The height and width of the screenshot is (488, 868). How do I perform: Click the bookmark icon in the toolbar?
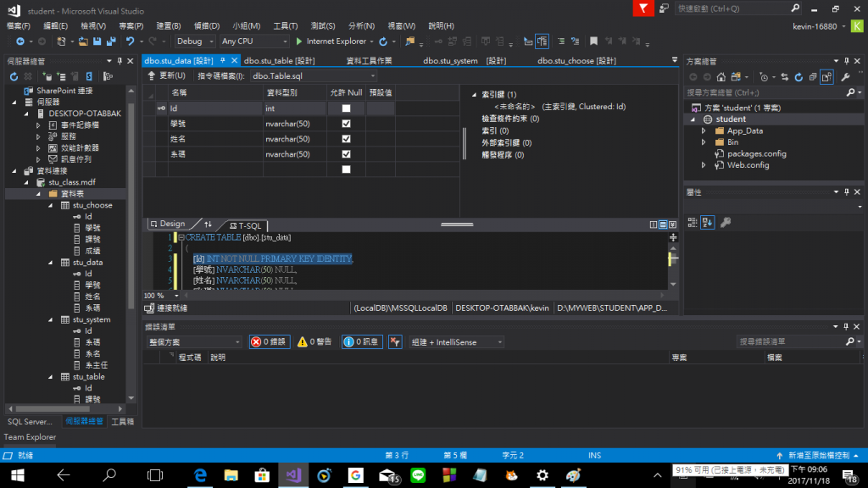pos(593,42)
